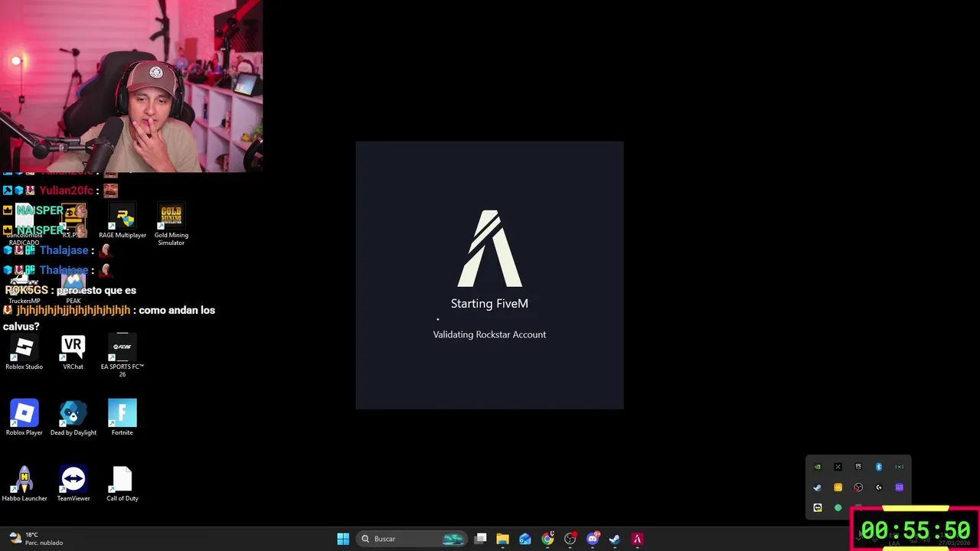Open the OBS icon in tray overflow

click(858, 487)
